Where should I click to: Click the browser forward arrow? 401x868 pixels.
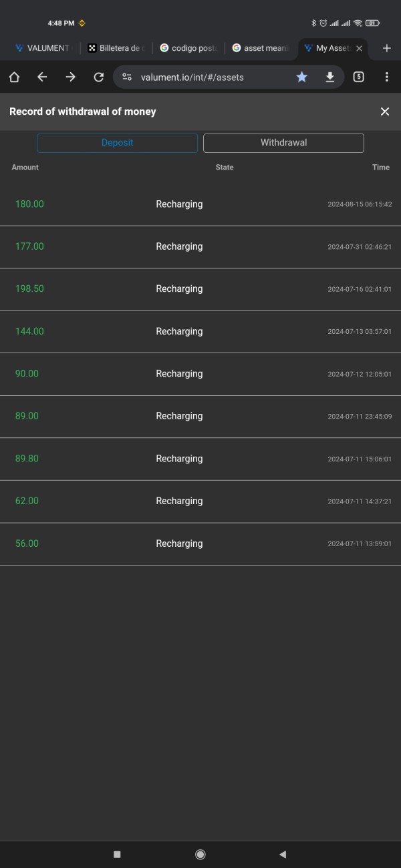pyautogui.click(x=70, y=77)
